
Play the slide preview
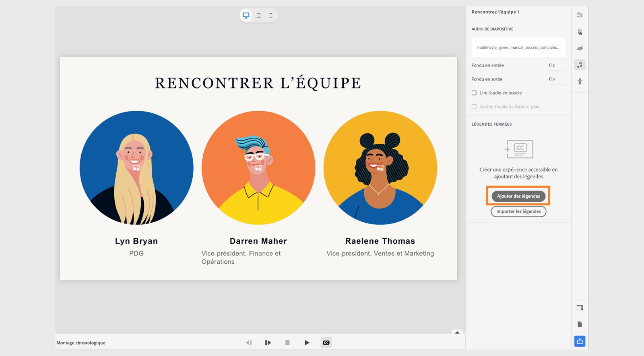[x=307, y=343]
